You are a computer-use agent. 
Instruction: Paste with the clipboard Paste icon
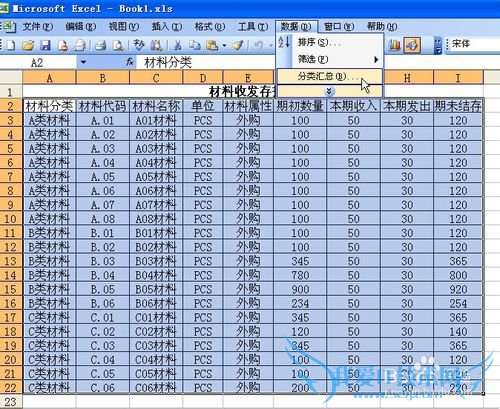pyautogui.click(x=212, y=45)
